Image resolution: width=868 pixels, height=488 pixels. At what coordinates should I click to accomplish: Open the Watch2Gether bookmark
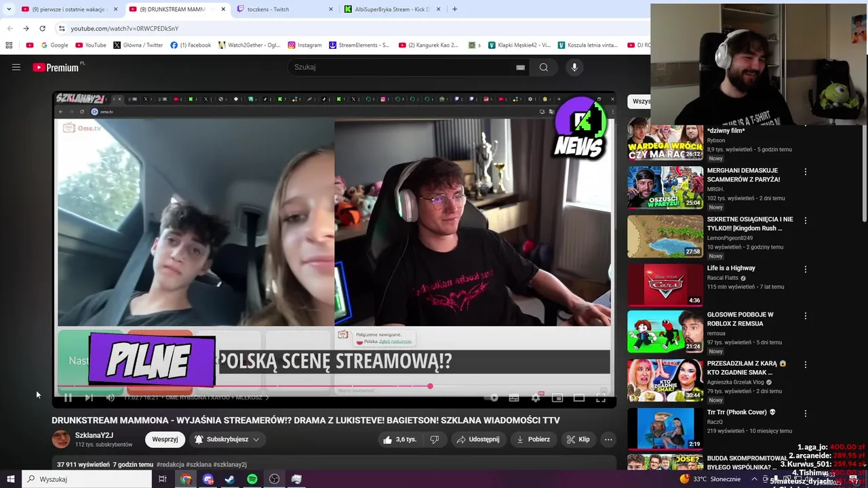point(249,45)
